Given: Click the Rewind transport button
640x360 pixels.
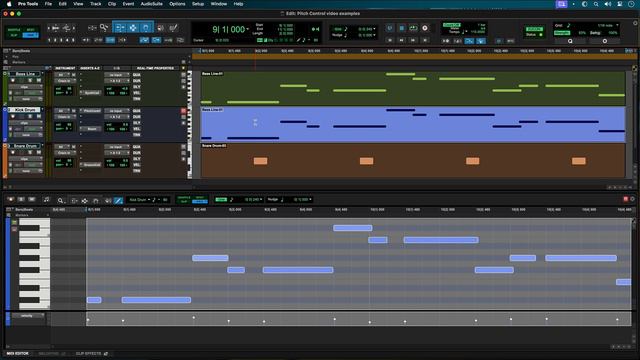Looking at the screenshot, I should point(402,40).
